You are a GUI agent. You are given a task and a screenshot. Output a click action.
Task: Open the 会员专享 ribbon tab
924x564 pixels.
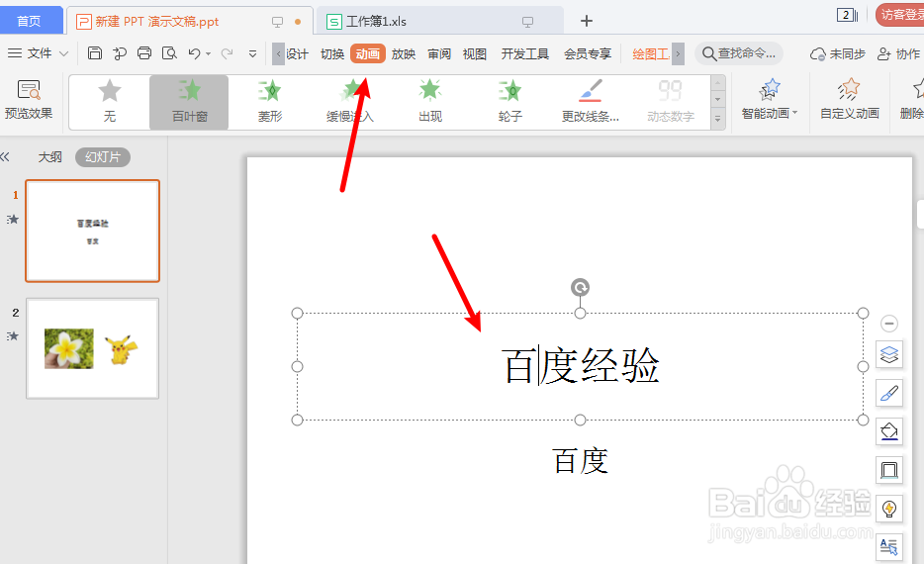588,53
